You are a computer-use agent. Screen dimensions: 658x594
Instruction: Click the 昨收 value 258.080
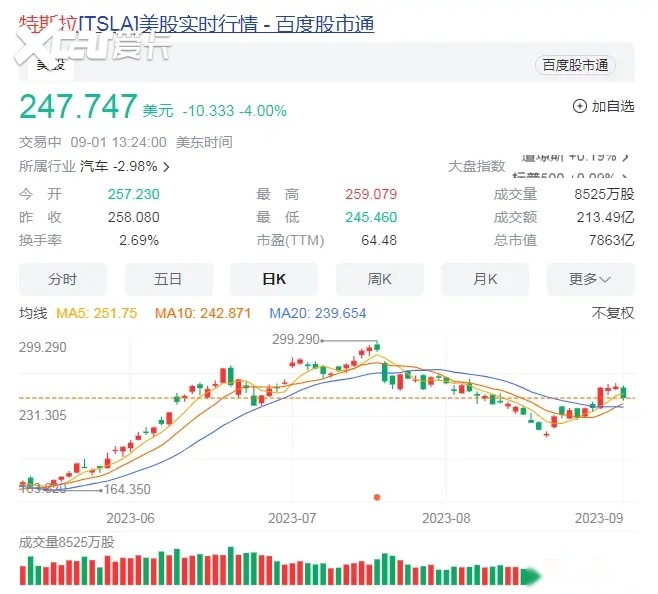coord(133,217)
